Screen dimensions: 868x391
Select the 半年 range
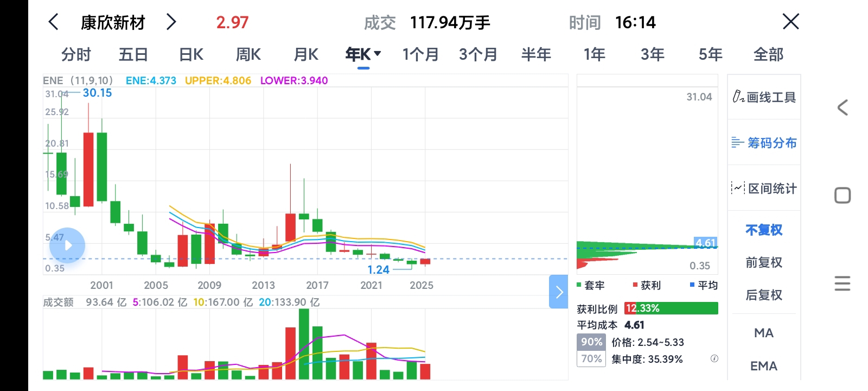click(x=536, y=54)
